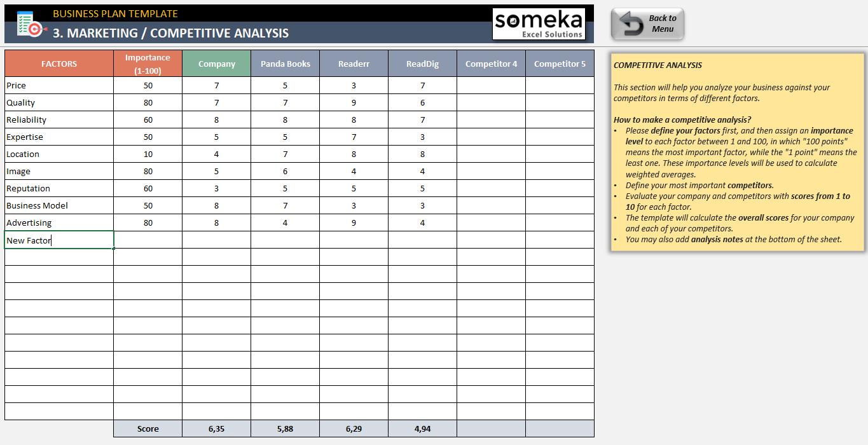The width and height of the screenshot is (868, 445).
Task: Click the green Company header cell
Action: pyautogui.click(x=216, y=64)
